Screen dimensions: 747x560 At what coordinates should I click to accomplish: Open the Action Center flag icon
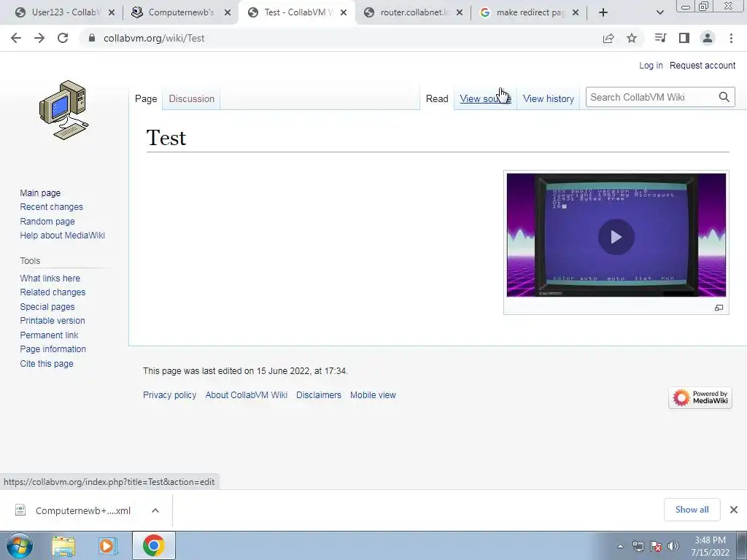pyautogui.click(x=656, y=546)
